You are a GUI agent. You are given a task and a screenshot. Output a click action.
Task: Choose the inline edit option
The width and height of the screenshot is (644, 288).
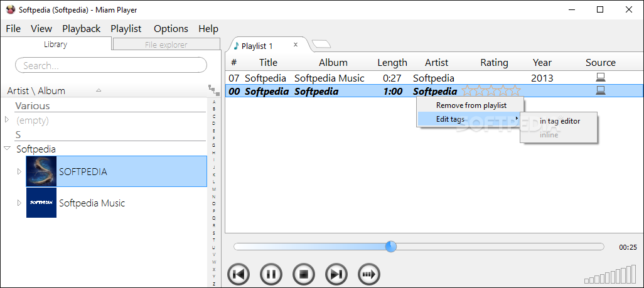click(x=549, y=135)
